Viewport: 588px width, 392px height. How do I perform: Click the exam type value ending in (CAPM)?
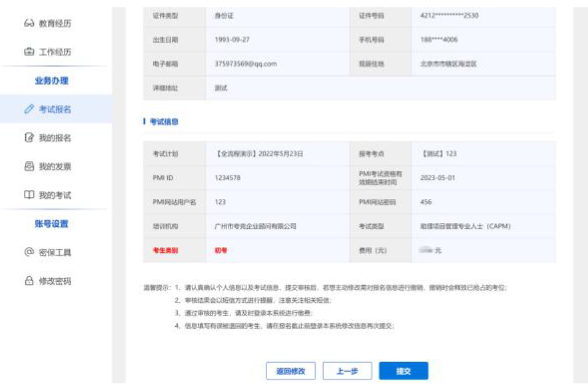461,226
